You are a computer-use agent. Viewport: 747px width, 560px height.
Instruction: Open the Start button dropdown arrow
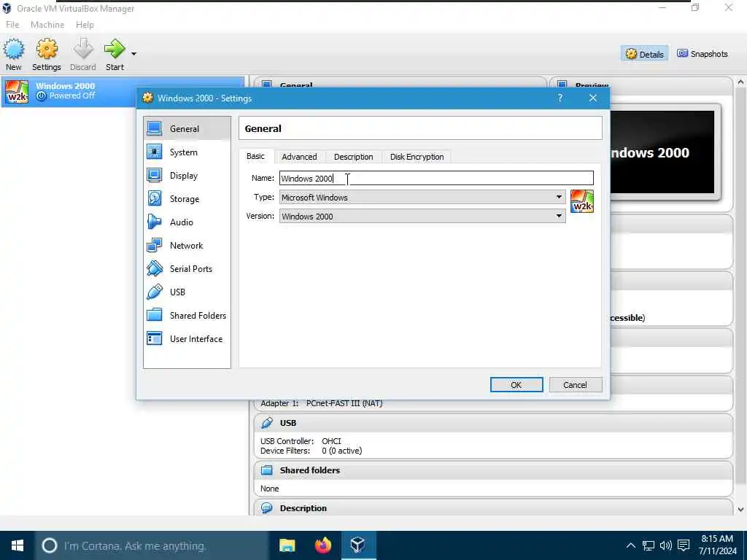pos(134,54)
